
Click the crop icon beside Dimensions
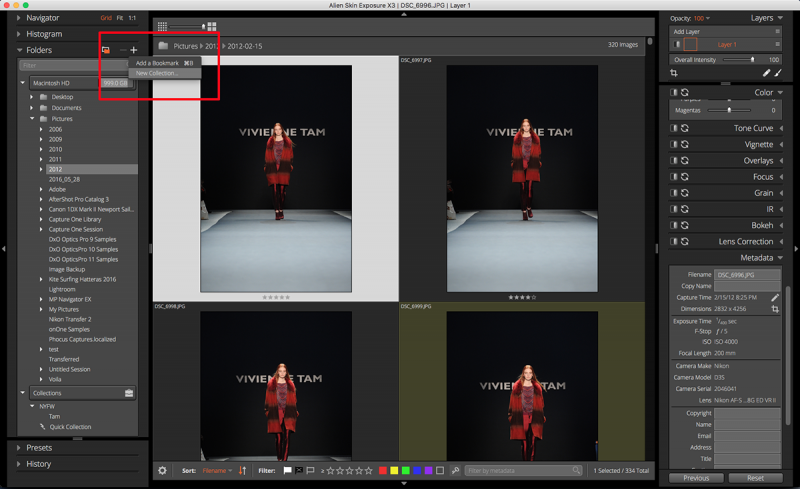[x=775, y=309]
